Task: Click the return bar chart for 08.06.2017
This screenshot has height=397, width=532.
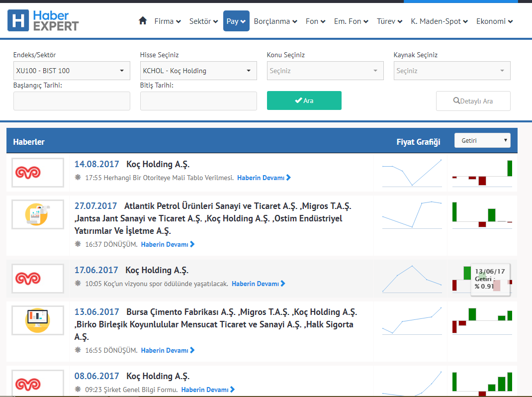Action: [482, 384]
